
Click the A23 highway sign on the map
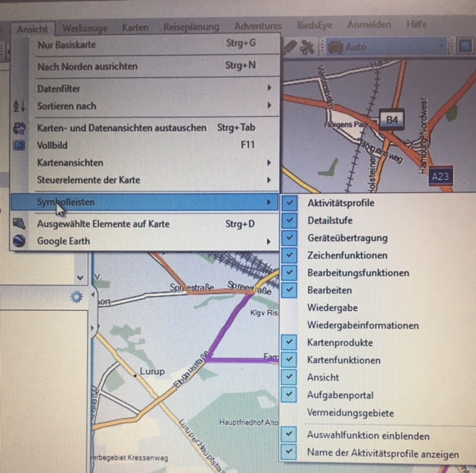(x=440, y=176)
